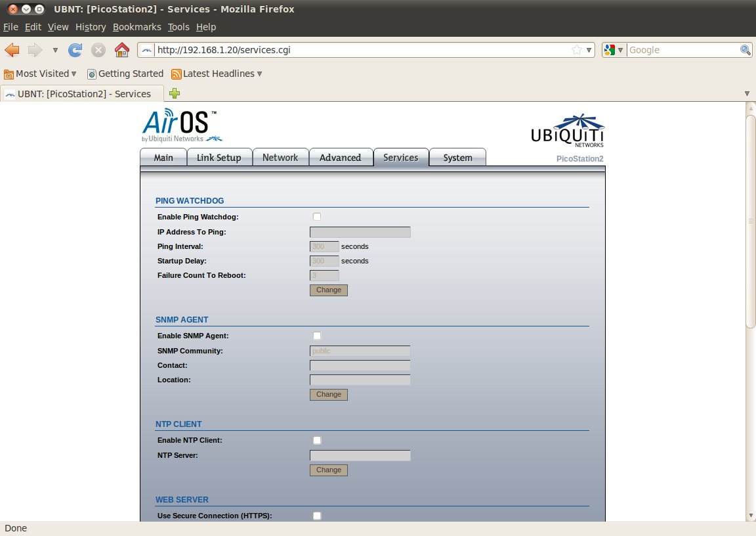Click the NTP CLIENT section heading
Screen dimensions: 756x536
(178, 424)
